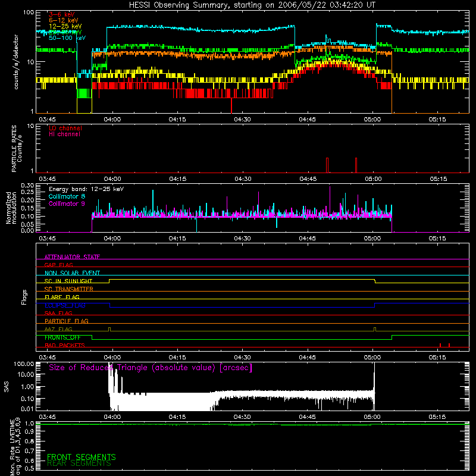Click the GAP_FLAG label
This screenshot has height=476, width=476.
[x=59, y=265]
